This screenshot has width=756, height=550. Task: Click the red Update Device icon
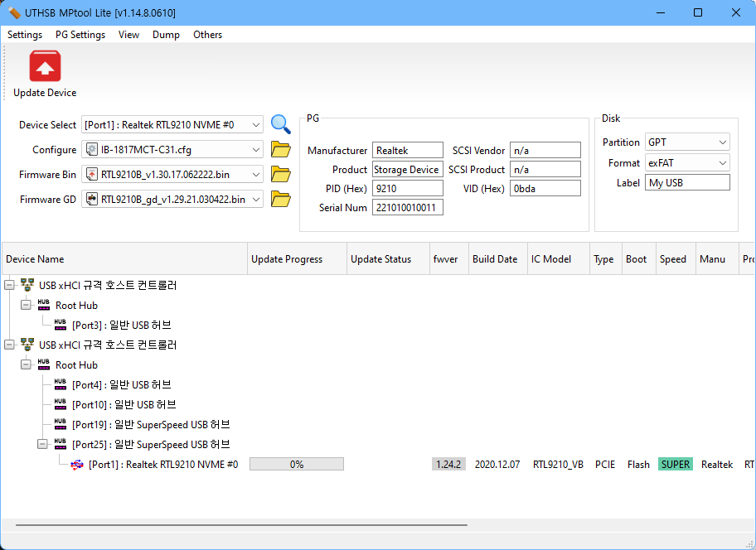[45, 66]
